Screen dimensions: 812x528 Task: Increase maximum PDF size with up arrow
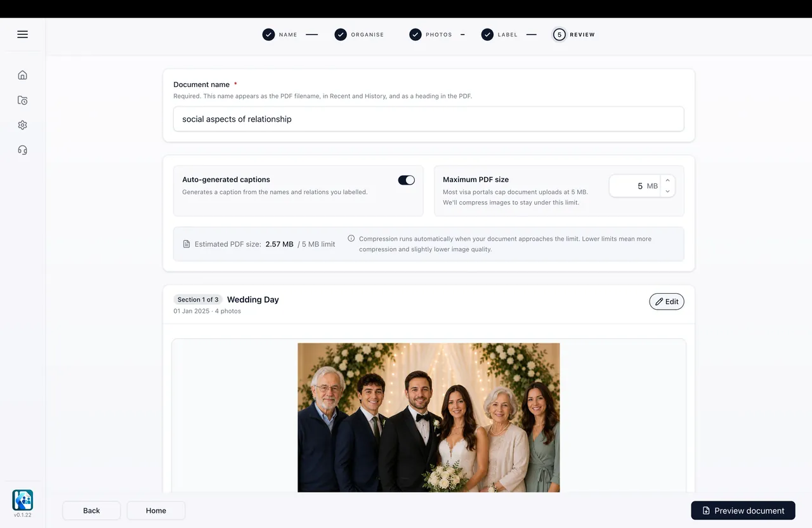pos(667,180)
